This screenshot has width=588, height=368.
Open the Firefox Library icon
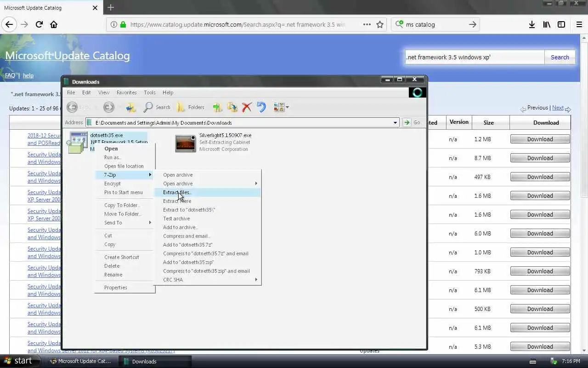click(x=546, y=24)
